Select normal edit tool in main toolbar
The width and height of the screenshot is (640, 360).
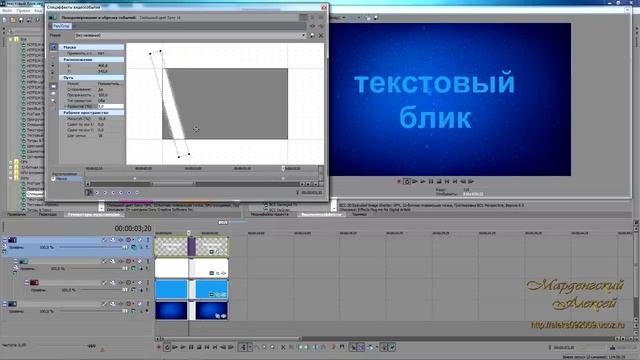point(242,347)
